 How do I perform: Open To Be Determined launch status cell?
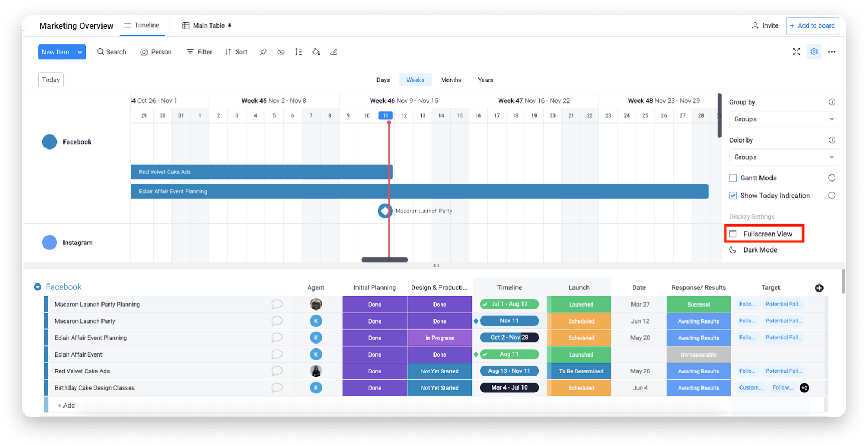579,371
